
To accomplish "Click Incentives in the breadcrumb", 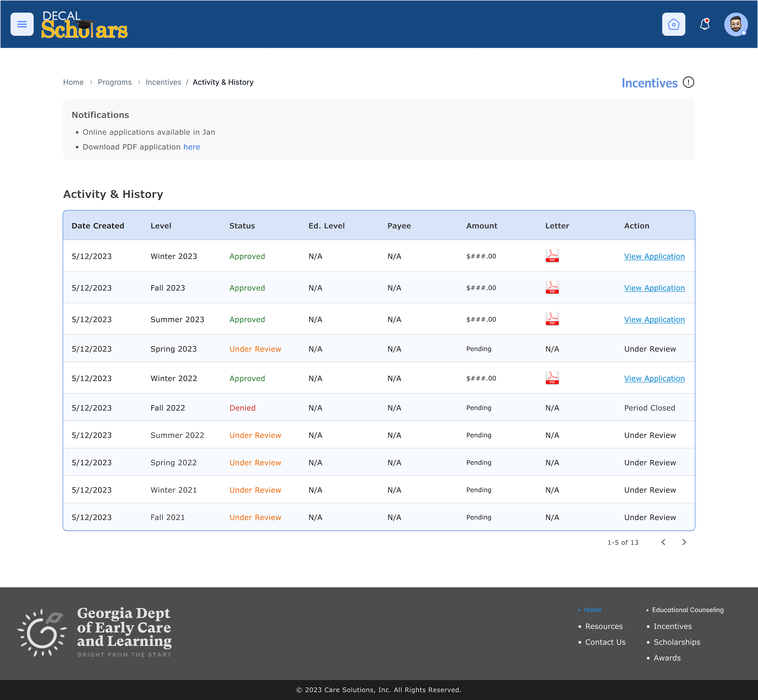I will coord(163,82).
